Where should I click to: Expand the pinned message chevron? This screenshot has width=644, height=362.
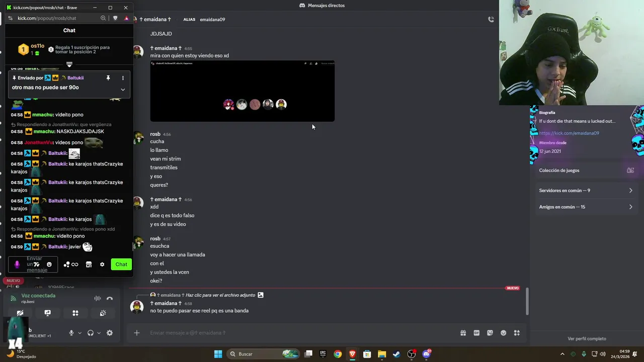[123, 89]
